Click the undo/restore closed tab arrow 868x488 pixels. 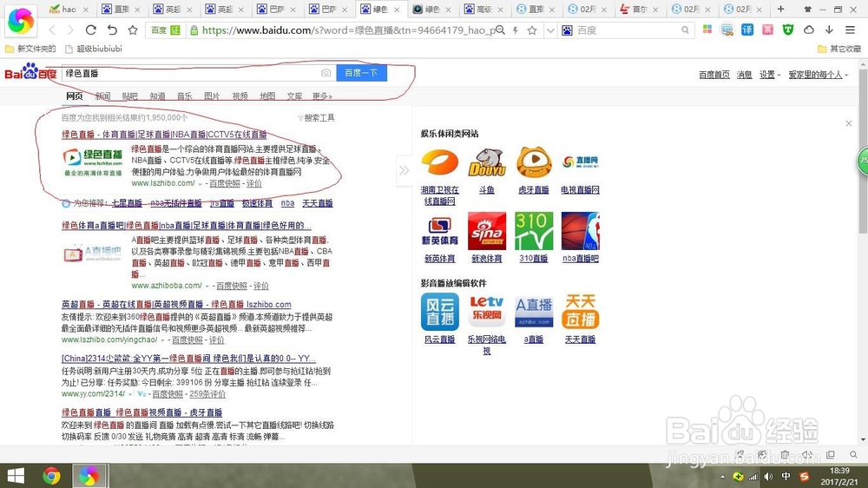point(112,30)
